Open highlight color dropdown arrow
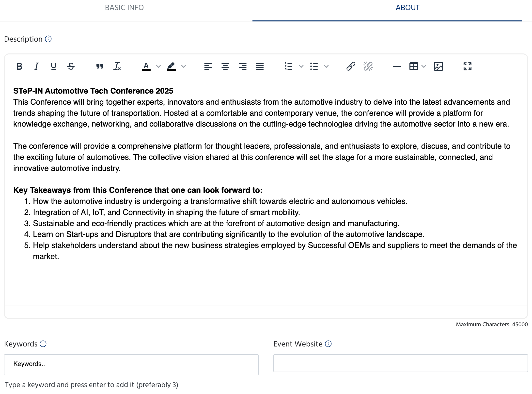 184,66
